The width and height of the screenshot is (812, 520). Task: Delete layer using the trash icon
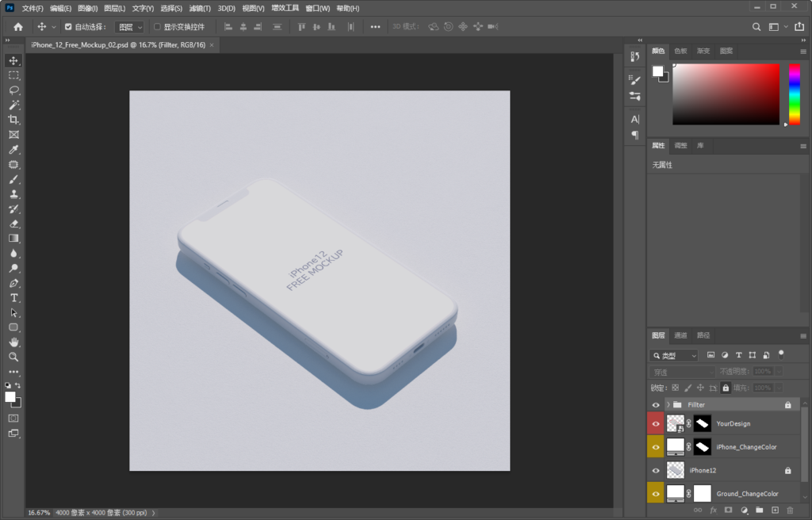(790, 510)
